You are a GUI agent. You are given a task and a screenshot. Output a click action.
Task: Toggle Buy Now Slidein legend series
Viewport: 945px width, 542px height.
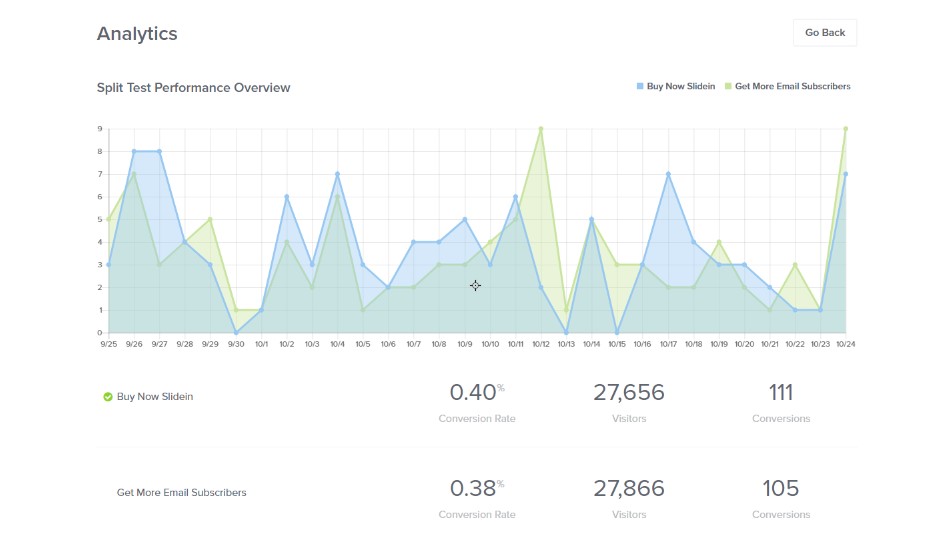(x=676, y=86)
